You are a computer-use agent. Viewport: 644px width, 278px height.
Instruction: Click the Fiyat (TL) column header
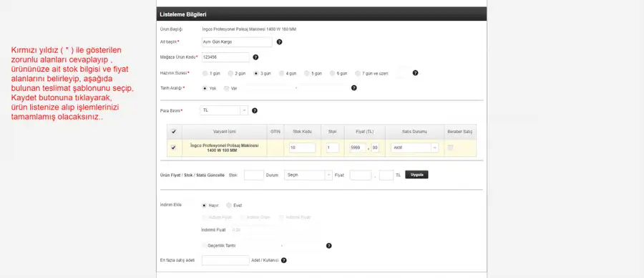365,132
